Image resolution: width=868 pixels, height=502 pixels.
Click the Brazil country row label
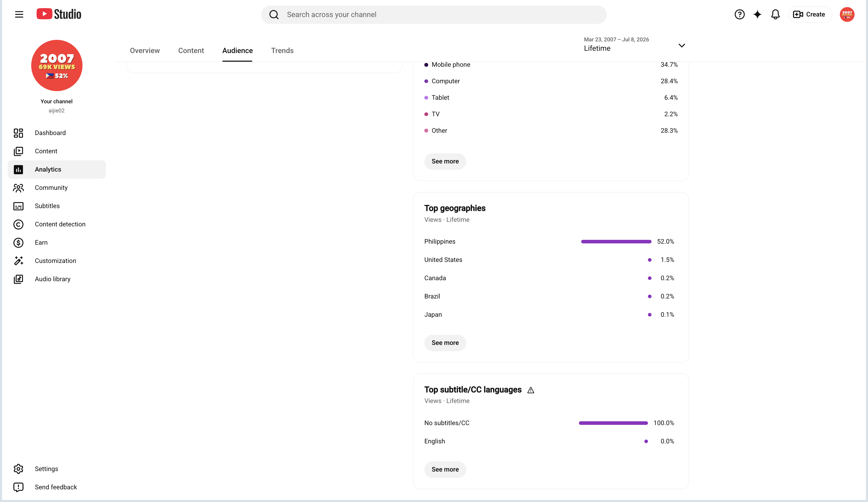432,296
